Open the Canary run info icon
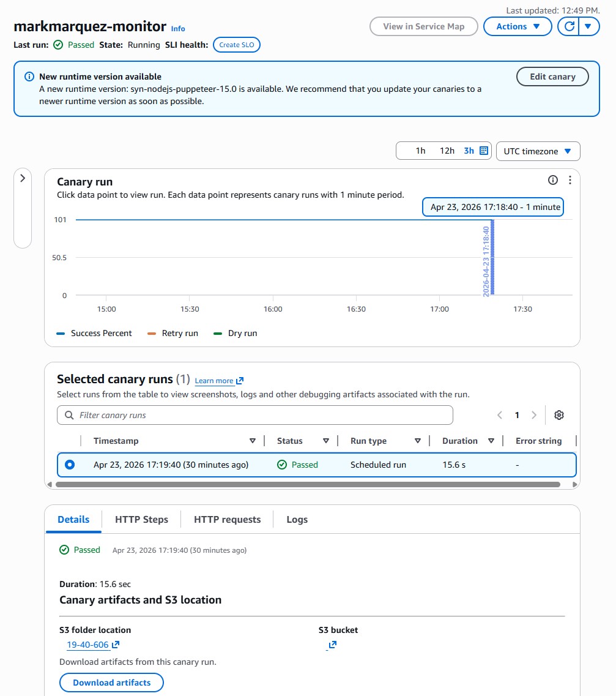Image resolution: width=616 pixels, height=696 pixels. (553, 180)
